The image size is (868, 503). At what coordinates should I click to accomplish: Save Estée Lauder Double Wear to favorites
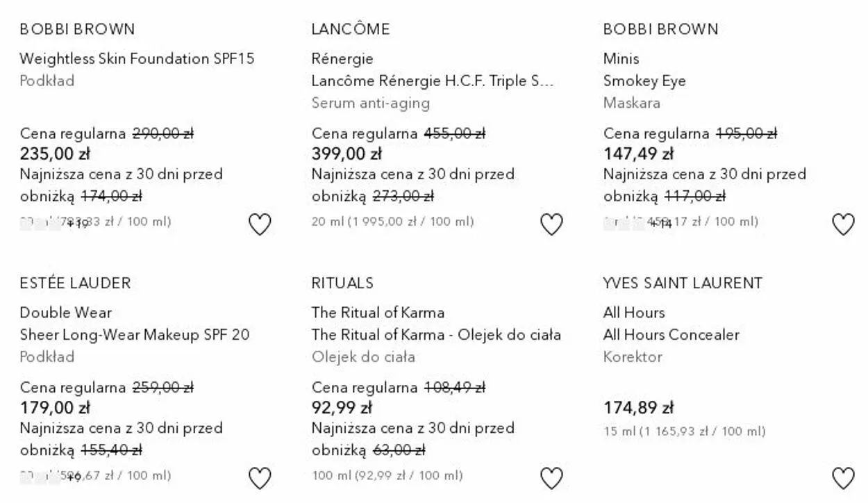(x=260, y=478)
